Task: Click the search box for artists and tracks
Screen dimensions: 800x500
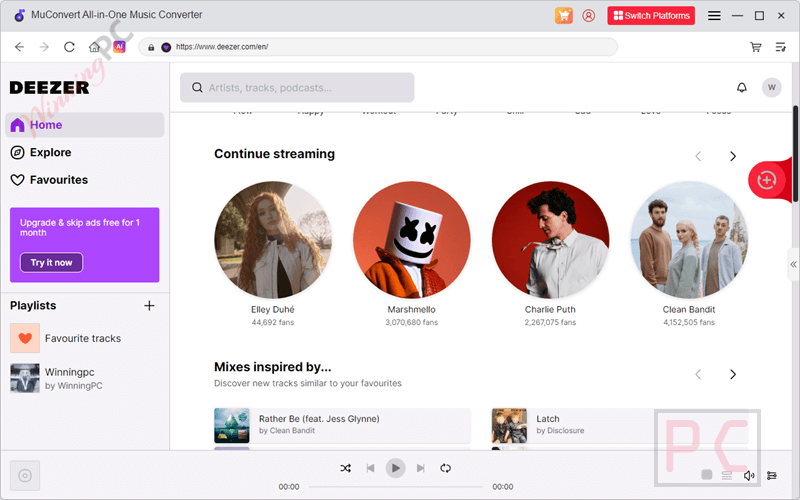Action: [x=297, y=88]
